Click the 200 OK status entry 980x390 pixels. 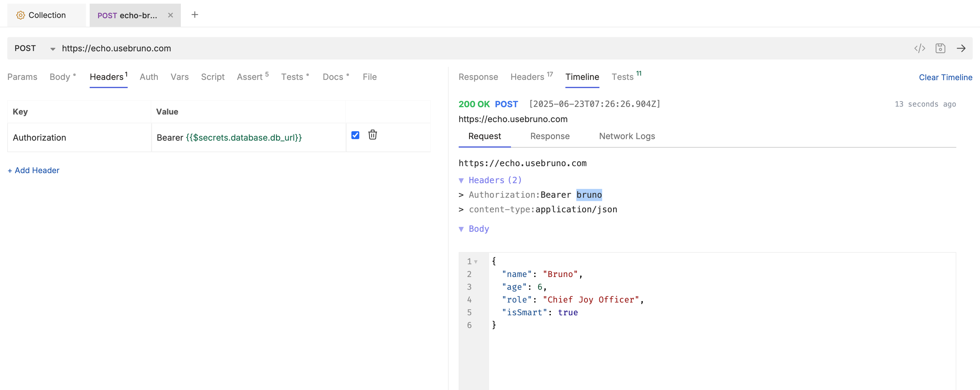(474, 104)
